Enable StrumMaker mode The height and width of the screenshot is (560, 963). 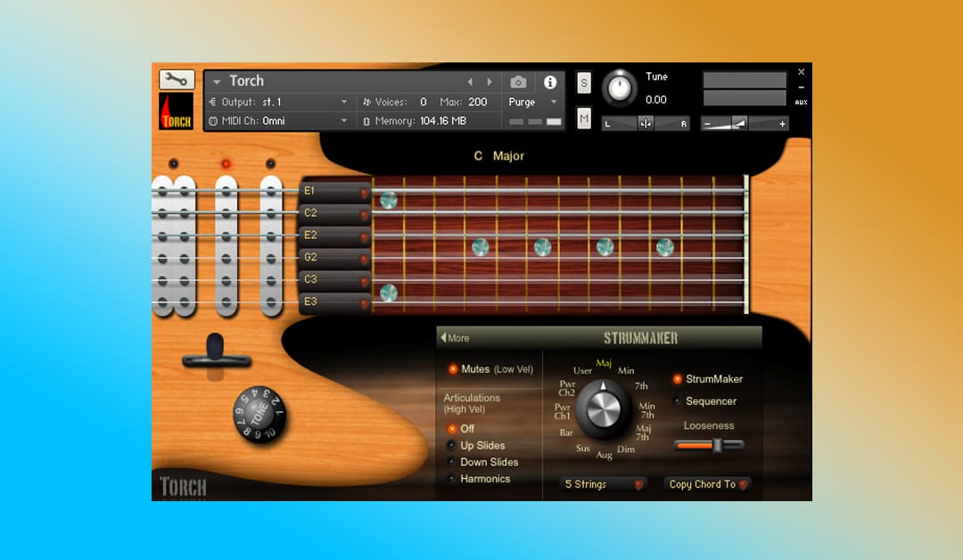(x=678, y=379)
